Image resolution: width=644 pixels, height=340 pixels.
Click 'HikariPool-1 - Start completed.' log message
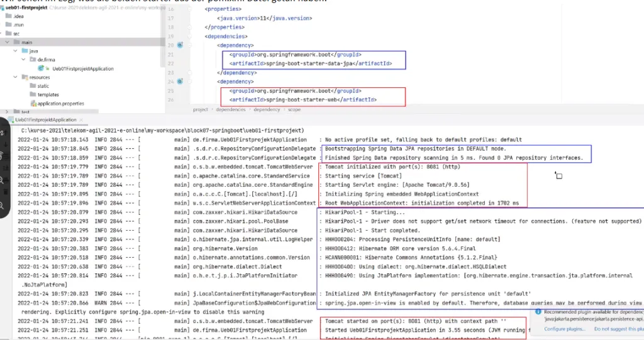tap(372, 231)
